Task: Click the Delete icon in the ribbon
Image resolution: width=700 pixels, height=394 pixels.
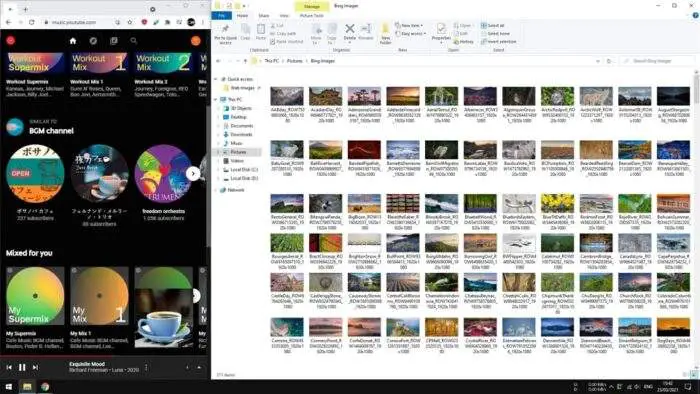Action: pos(350,31)
